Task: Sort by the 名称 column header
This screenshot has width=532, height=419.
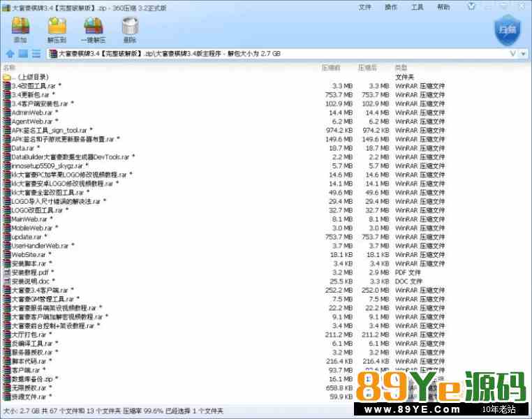Action: point(9,68)
